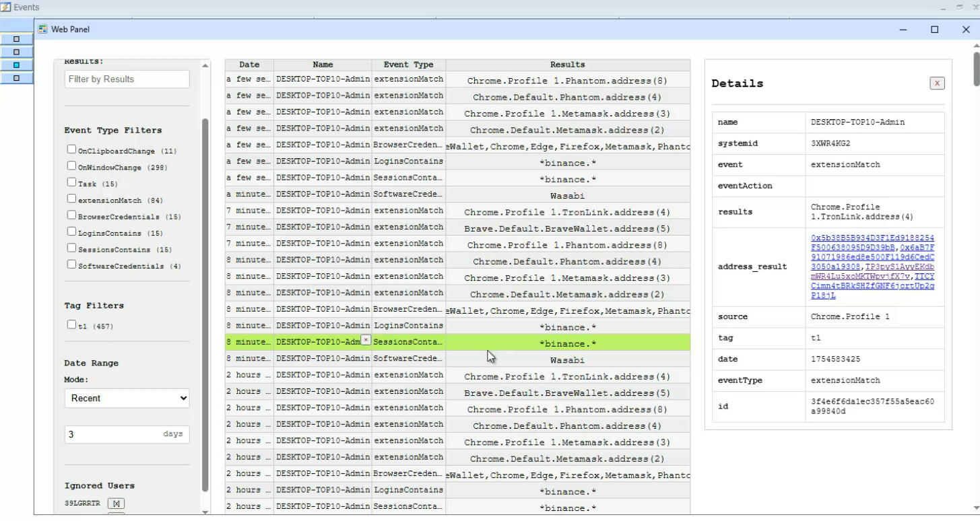
Task: Click source value Chrome.Profile 1 in Details
Action: (850, 316)
